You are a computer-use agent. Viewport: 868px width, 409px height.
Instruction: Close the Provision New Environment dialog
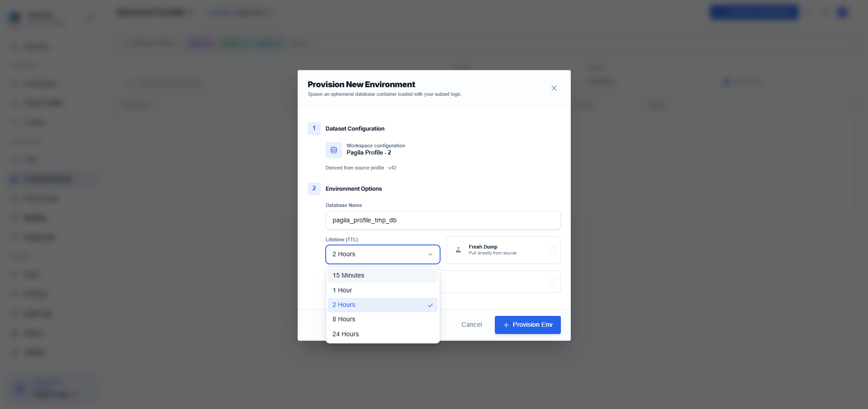click(554, 88)
